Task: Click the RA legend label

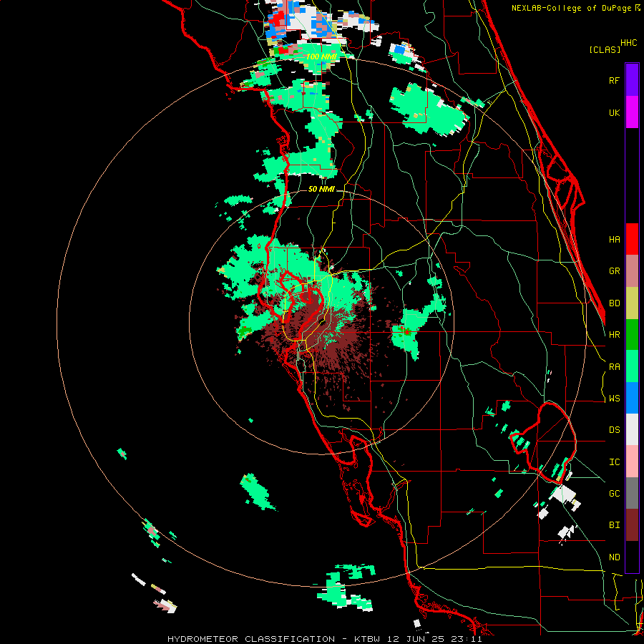Action: [x=614, y=367]
